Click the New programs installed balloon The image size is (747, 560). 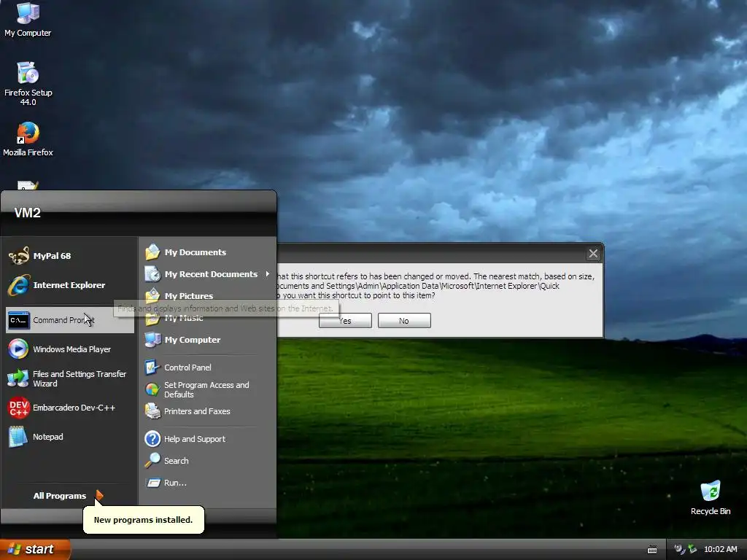(x=144, y=519)
